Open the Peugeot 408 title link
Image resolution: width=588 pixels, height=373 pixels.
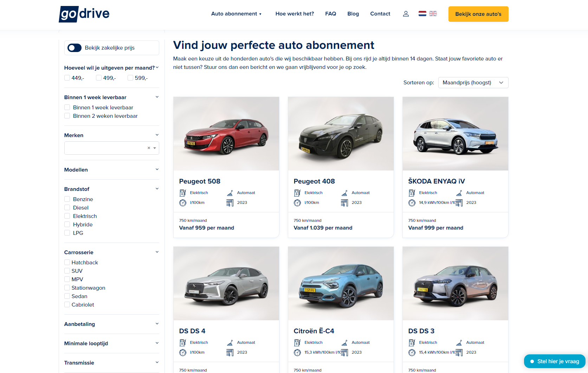coord(314,181)
